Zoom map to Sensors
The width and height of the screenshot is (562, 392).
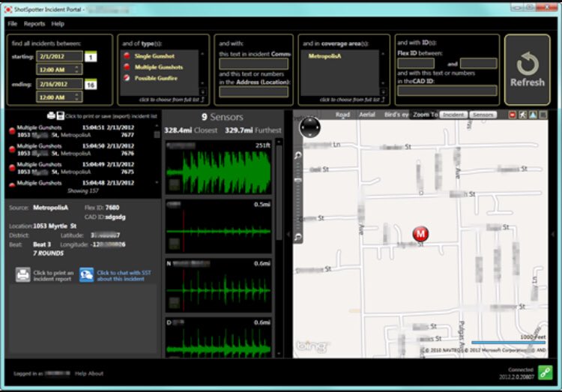483,115
